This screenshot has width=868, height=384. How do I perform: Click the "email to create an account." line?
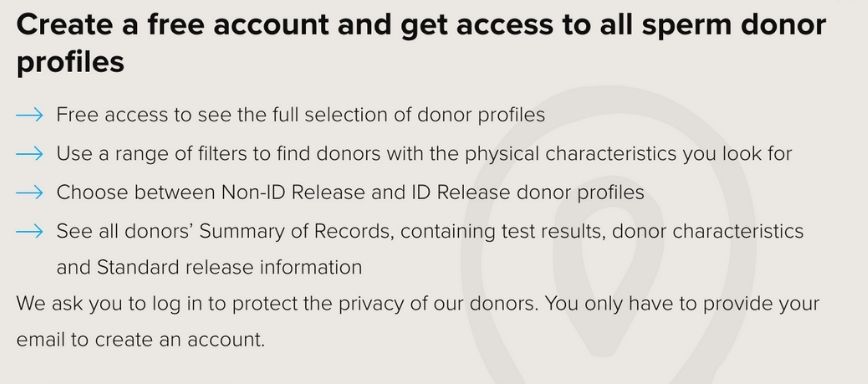141,339
